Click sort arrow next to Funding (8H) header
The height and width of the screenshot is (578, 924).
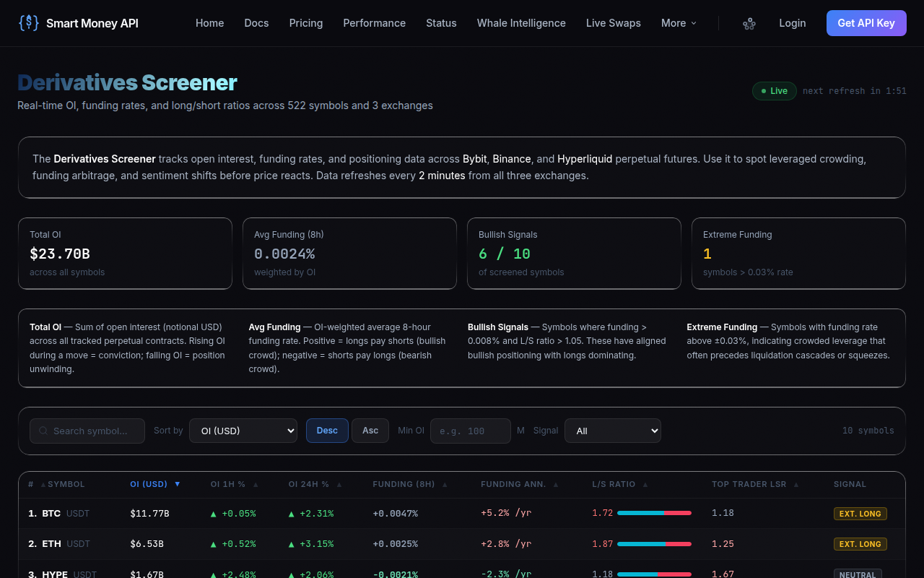(x=445, y=485)
